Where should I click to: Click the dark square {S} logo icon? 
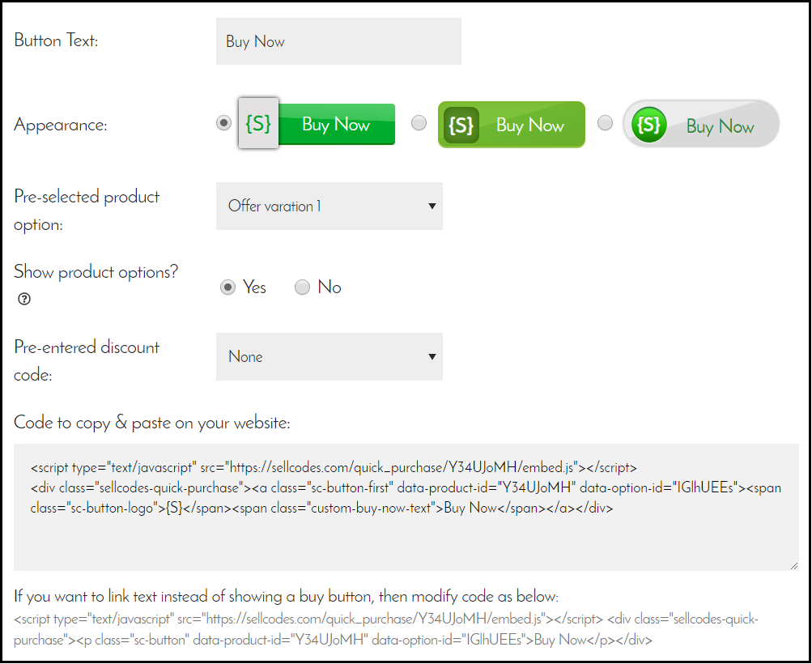(461, 125)
